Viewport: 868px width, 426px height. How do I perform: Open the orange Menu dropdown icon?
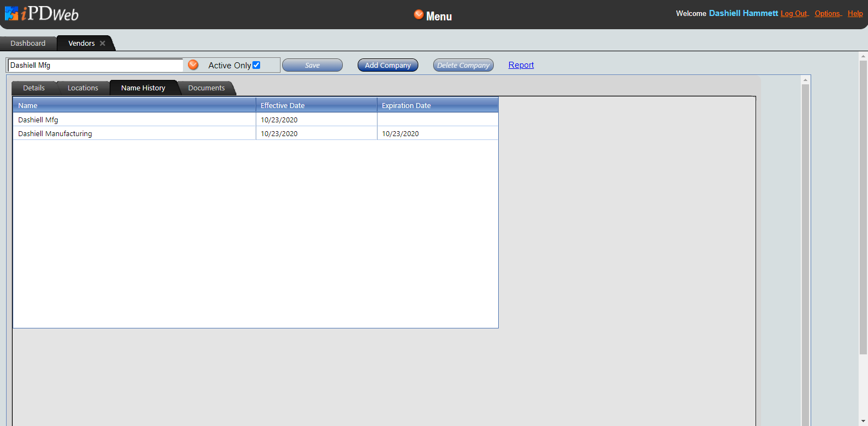(x=419, y=15)
